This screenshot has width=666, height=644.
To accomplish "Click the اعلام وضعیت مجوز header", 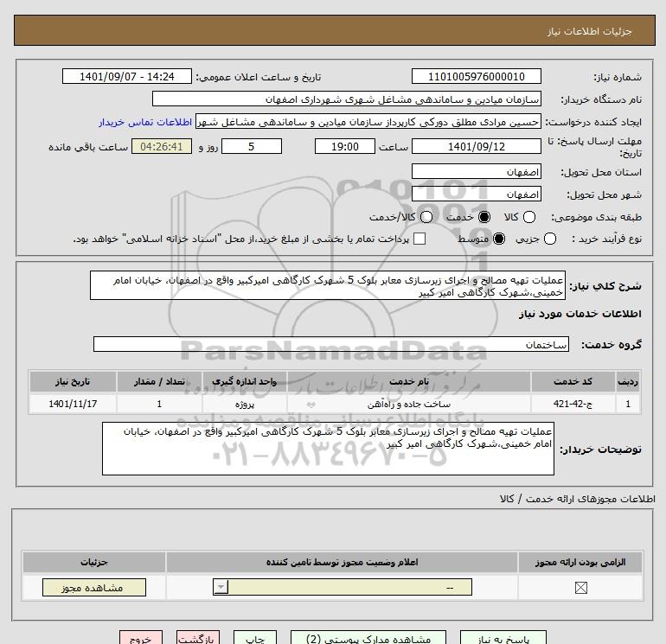I will tap(342, 562).
